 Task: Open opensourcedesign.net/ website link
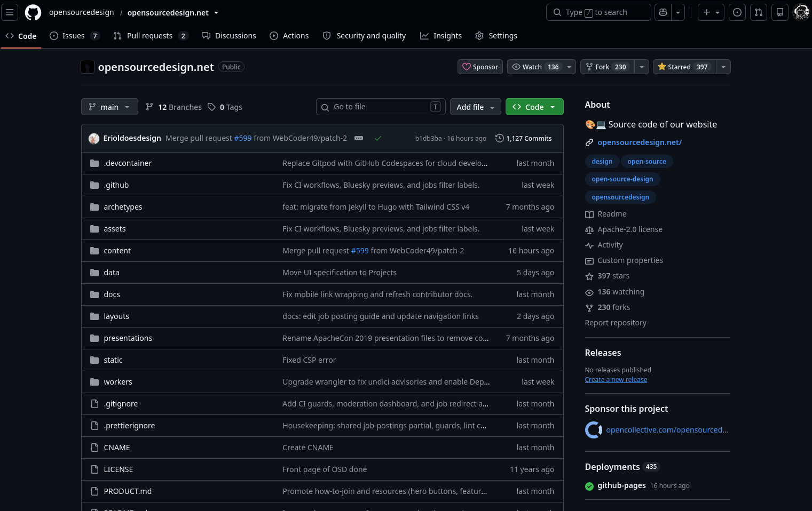point(640,142)
